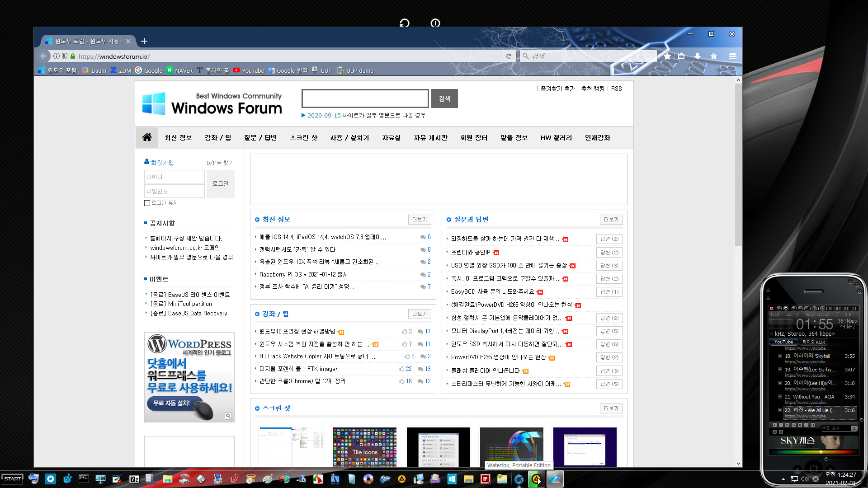Click the 회원가입 link
The image size is (868, 488).
pyautogui.click(x=159, y=162)
